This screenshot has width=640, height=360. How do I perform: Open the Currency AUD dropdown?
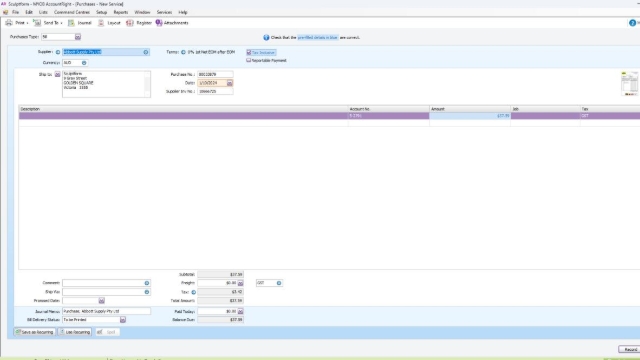(84, 63)
